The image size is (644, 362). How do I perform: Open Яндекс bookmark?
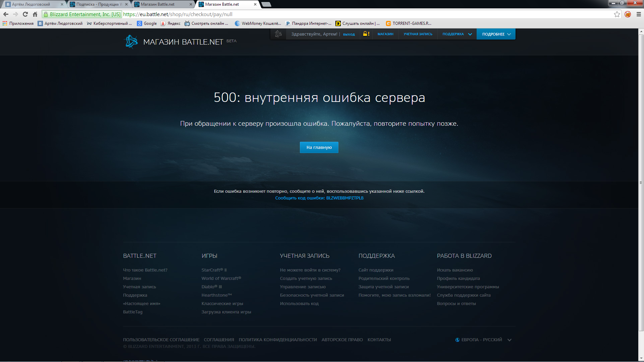coord(171,23)
